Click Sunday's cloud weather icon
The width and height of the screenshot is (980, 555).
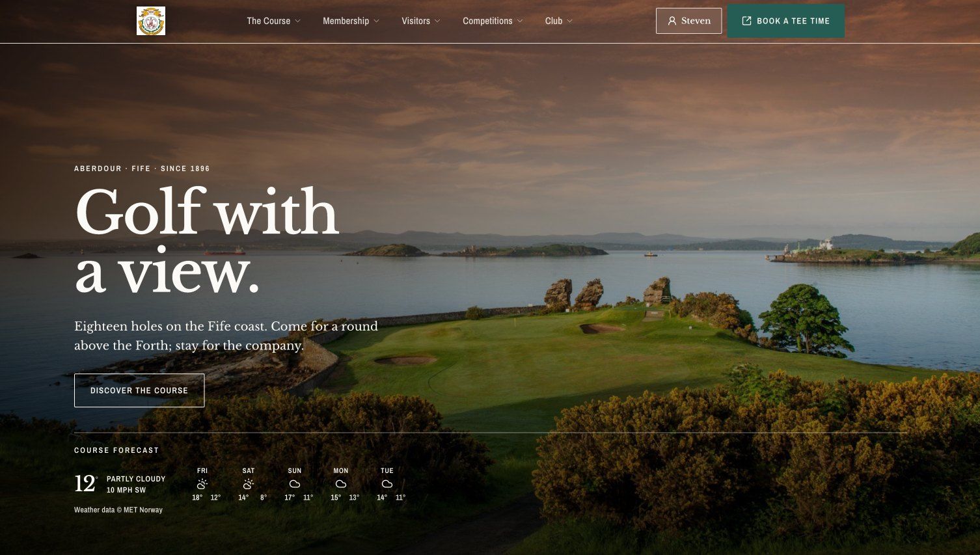pos(295,484)
